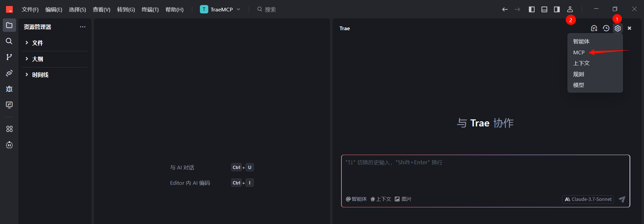Open explorer more actions ellipsis
The height and width of the screenshot is (224, 644).
(x=83, y=27)
